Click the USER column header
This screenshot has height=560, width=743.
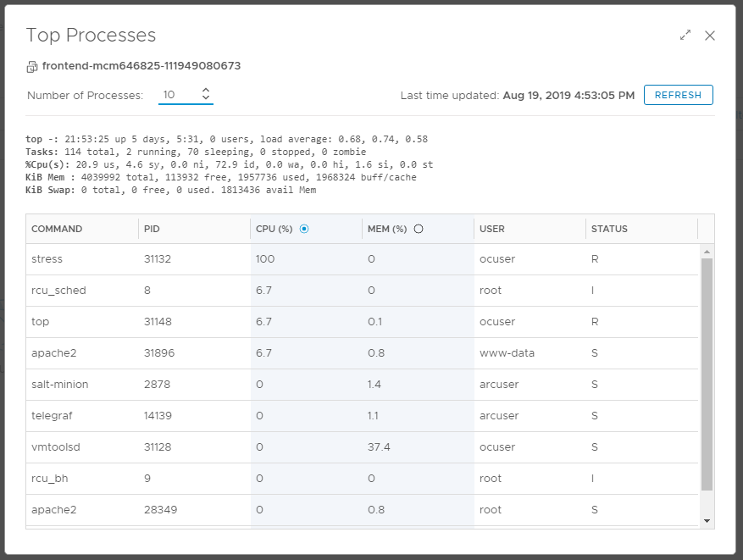click(492, 229)
